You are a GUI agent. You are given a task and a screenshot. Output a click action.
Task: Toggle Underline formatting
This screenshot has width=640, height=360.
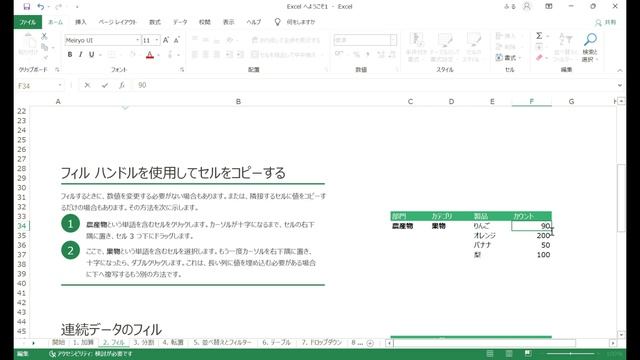(92, 55)
